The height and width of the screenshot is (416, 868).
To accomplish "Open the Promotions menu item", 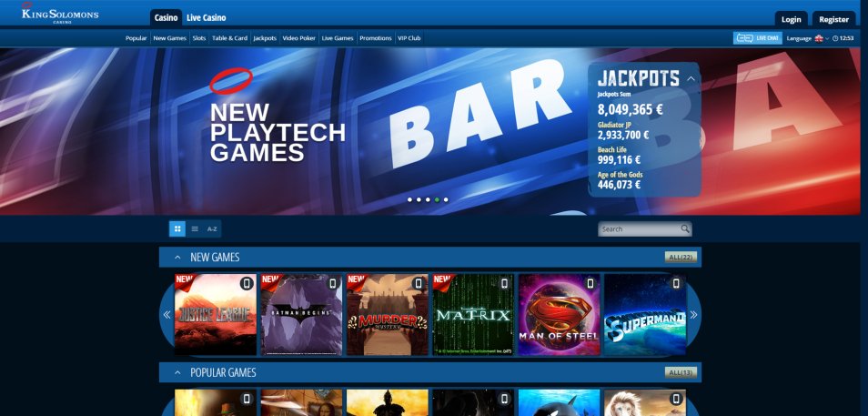I will pyautogui.click(x=376, y=38).
